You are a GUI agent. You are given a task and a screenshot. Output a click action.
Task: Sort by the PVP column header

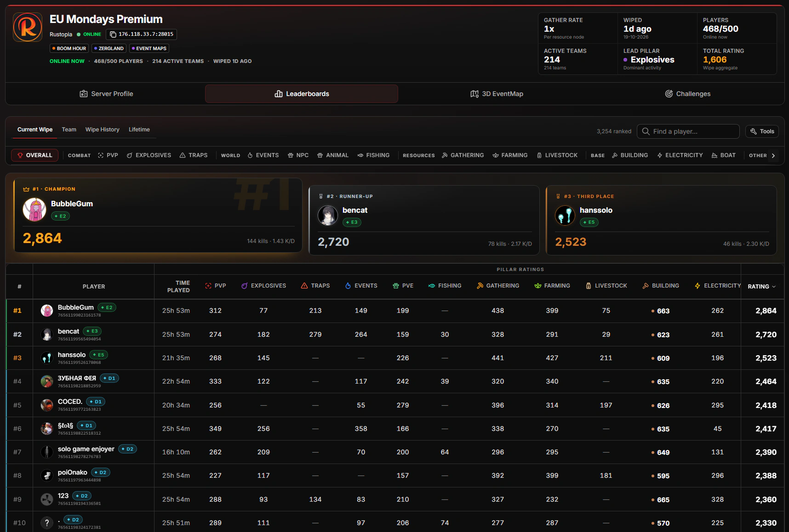pos(216,286)
